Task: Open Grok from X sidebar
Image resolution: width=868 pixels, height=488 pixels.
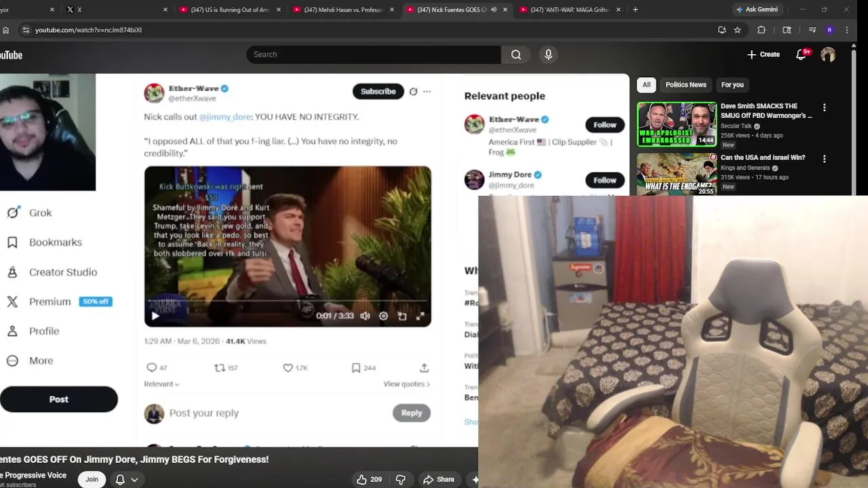Action: (29, 213)
